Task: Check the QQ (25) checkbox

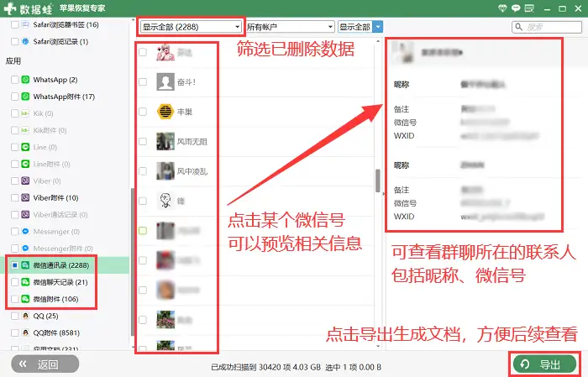Action: click(x=14, y=316)
